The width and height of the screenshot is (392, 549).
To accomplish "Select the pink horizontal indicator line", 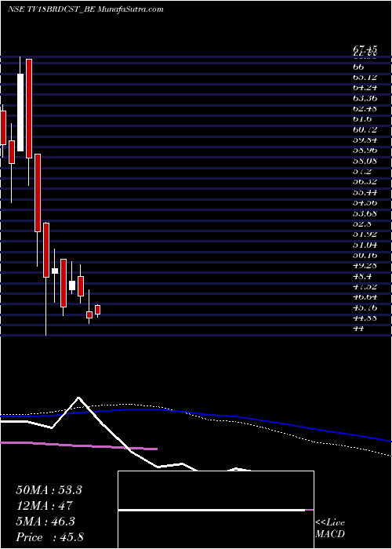I will click(78, 445).
